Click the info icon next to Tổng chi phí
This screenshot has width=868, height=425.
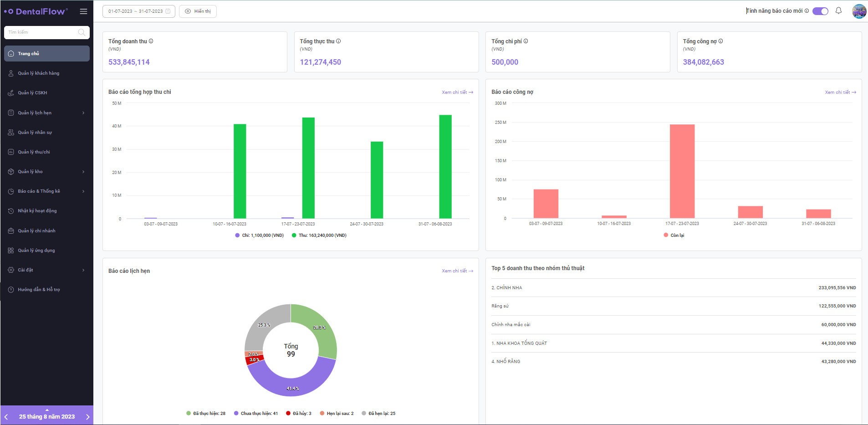[x=526, y=41]
